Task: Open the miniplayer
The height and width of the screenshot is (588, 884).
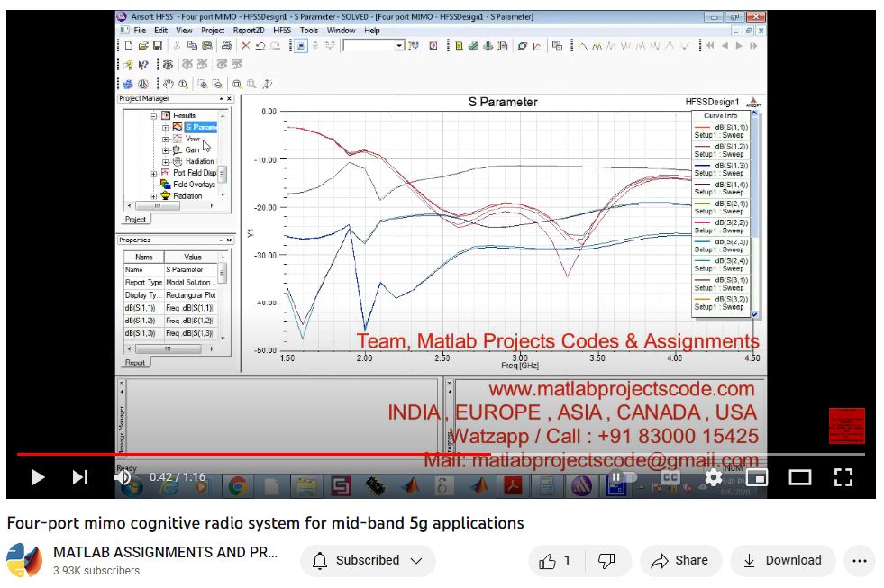Action: pyautogui.click(x=756, y=477)
